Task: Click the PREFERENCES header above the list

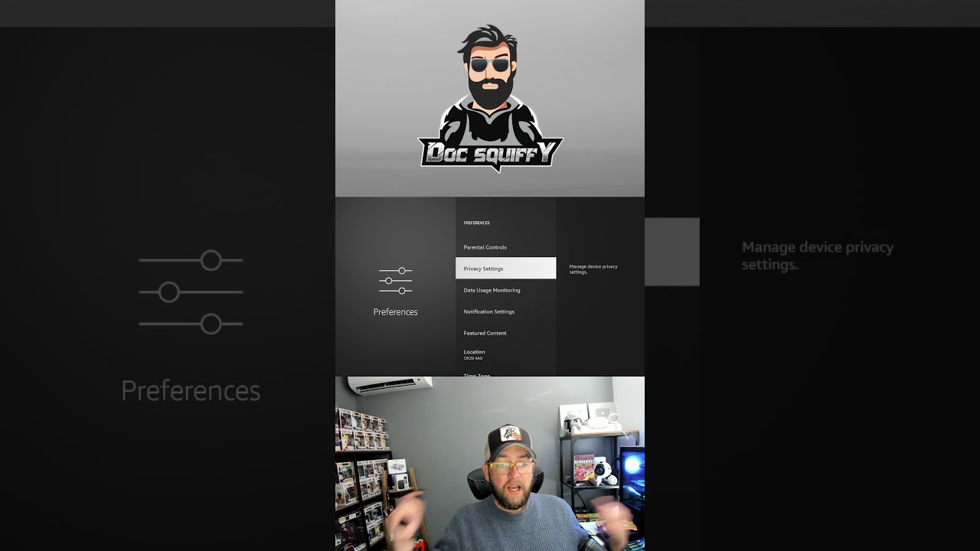Action: coord(476,223)
